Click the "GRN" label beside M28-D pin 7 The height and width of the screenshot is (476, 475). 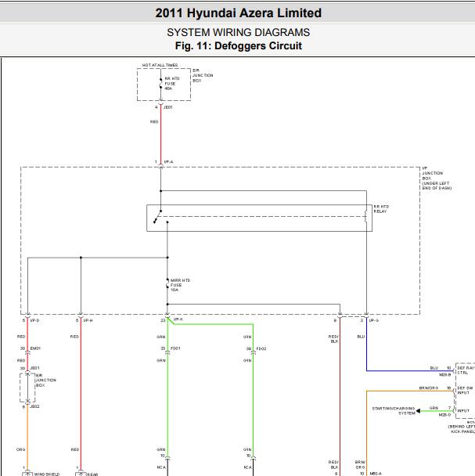434,408
